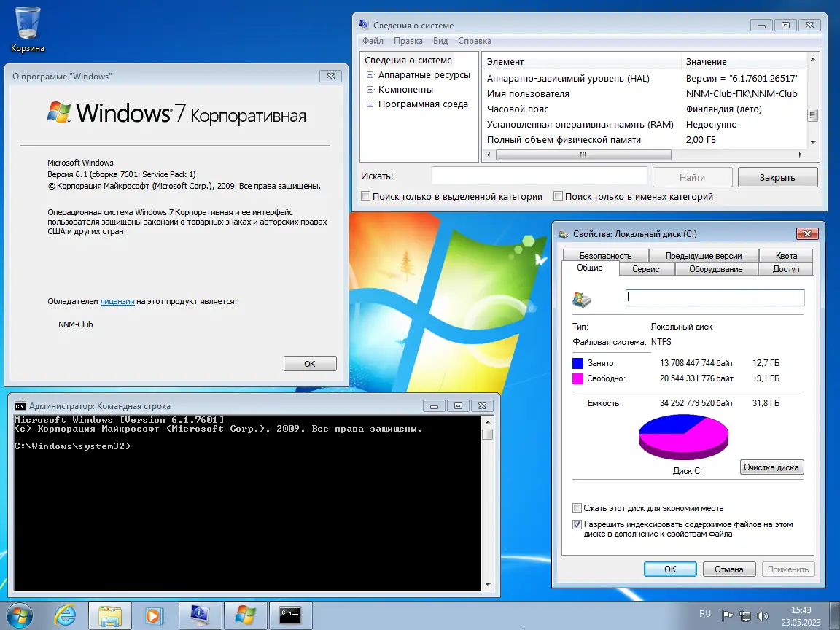
Task: Select the 'Часовой пояс' row
Action: click(645, 109)
